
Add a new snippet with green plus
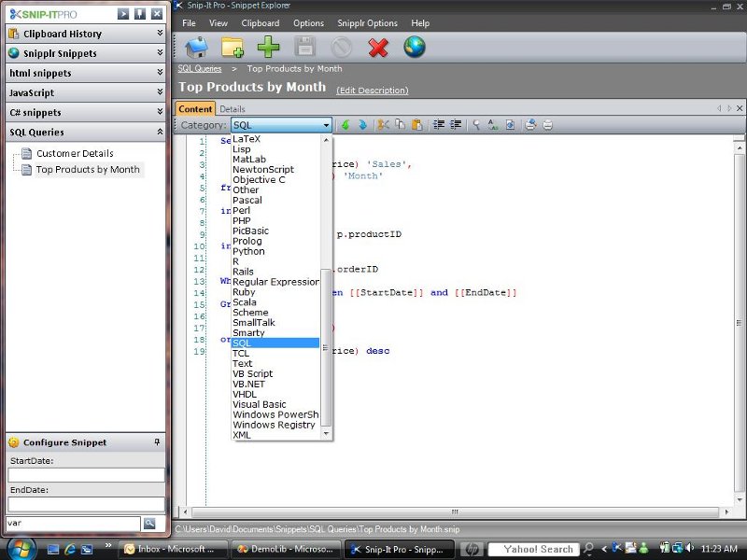coord(268,47)
